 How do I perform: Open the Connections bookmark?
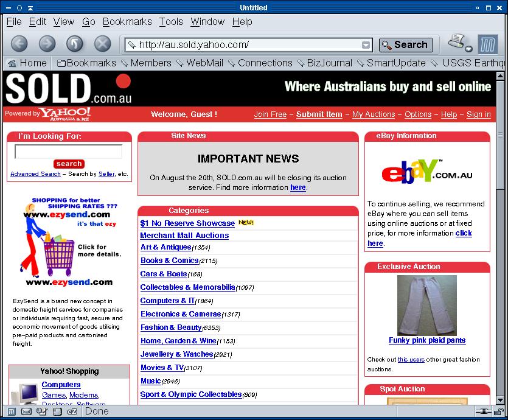pyautogui.click(x=260, y=63)
